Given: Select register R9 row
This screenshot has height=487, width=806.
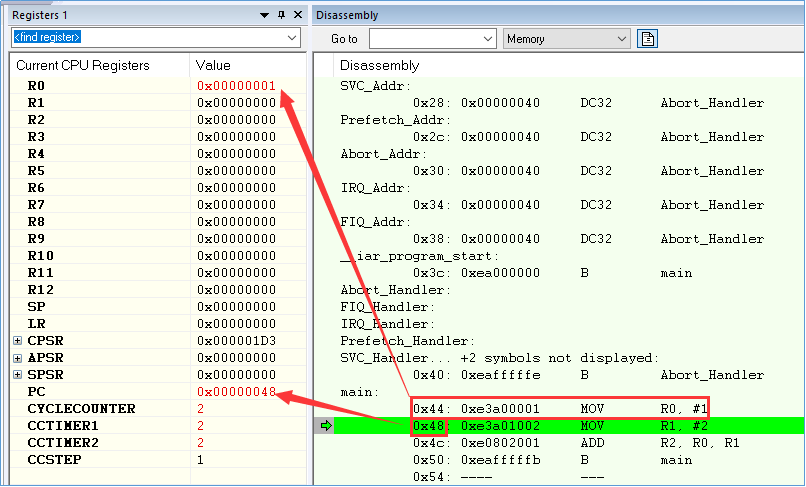Looking at the screenshot, I should click(158, 238).
